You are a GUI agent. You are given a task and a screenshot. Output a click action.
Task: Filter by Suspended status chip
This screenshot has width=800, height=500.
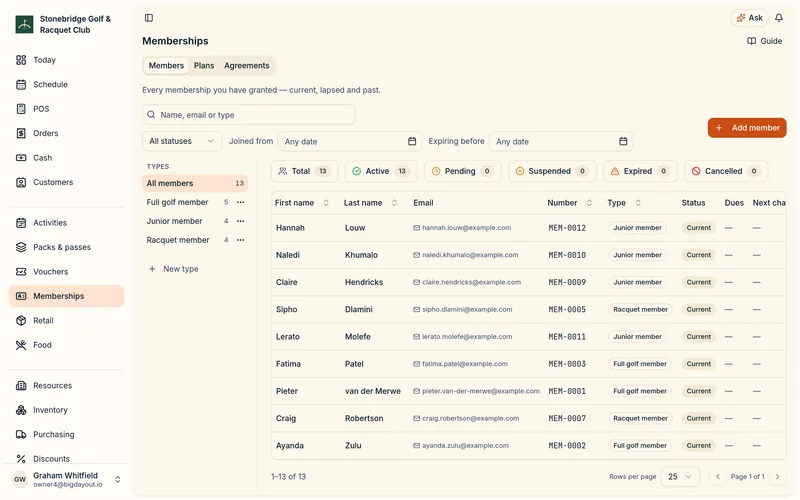point(552,171)
